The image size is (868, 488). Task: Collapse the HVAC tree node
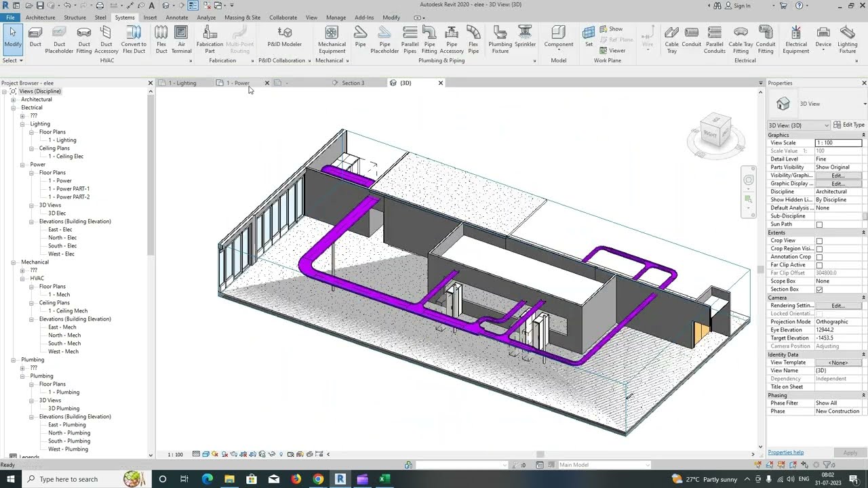(x=22, y=279)
